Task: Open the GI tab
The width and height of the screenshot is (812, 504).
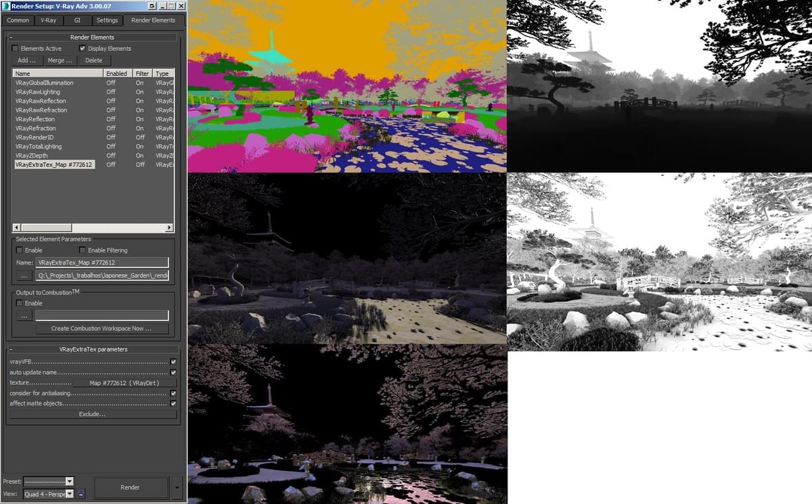Action: pos(76,20)
